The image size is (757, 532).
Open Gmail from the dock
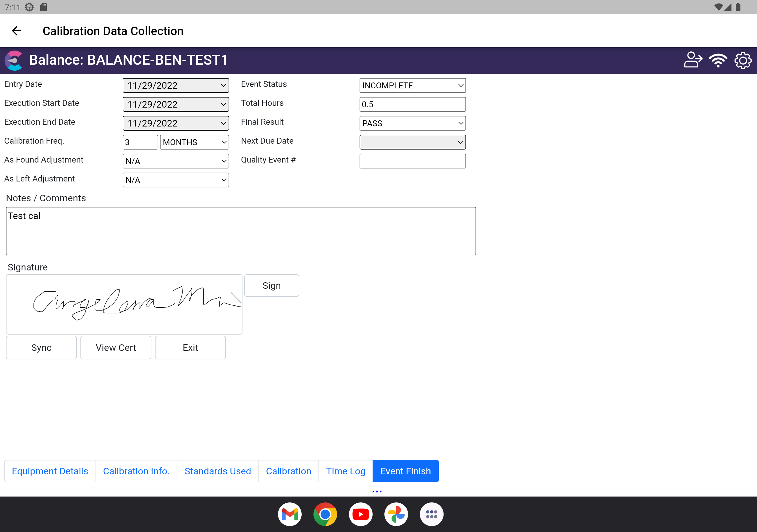click(289, 514)
